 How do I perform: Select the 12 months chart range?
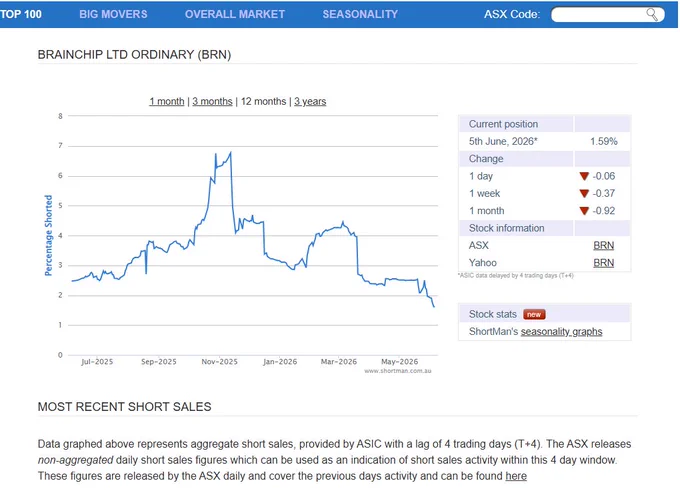click(x=263, y=102)
